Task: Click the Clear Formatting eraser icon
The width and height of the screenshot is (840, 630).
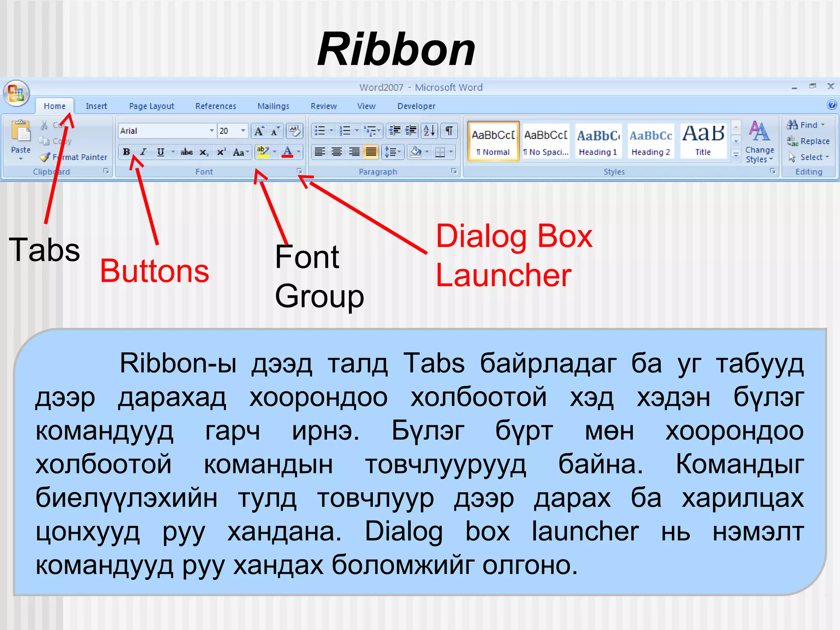Action: [x=294, y=131]
